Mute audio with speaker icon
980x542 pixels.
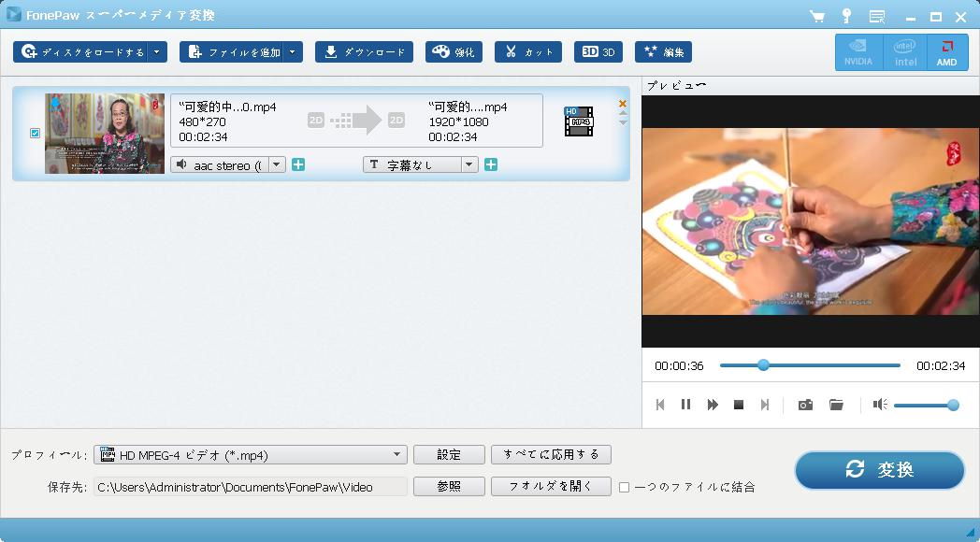click(880, 405)
